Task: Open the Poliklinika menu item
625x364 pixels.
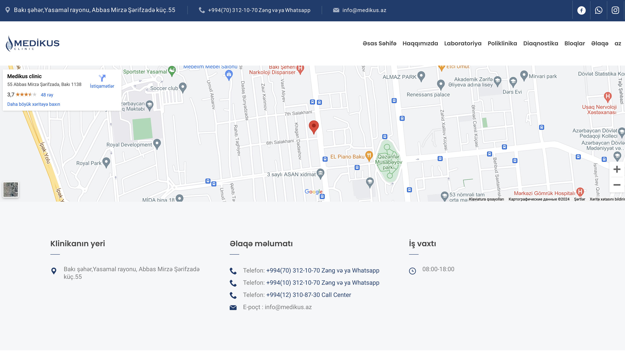Action: click(502, 43)
